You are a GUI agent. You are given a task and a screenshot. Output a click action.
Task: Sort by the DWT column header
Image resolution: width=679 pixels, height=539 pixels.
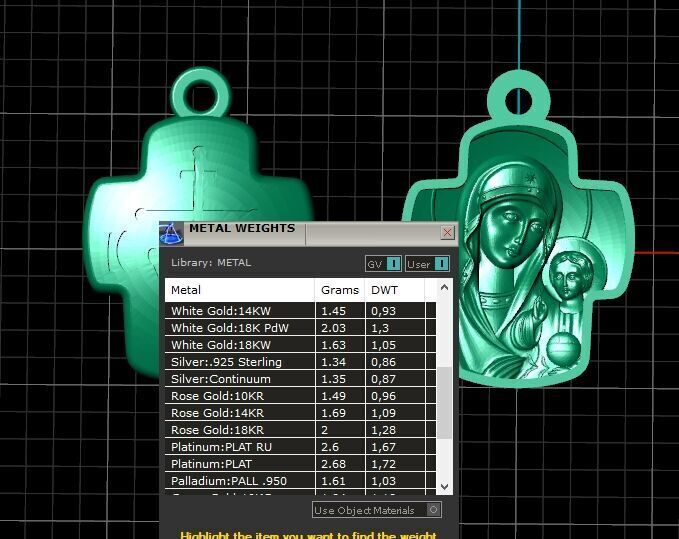click(395, 290)
